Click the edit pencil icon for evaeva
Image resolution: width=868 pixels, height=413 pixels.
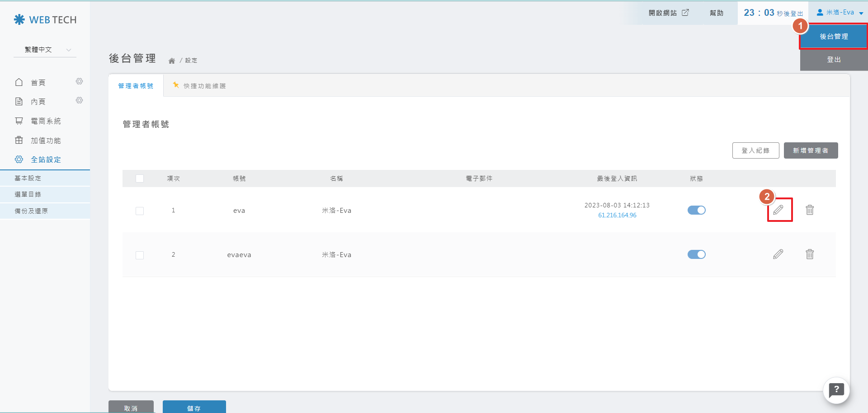778,254
